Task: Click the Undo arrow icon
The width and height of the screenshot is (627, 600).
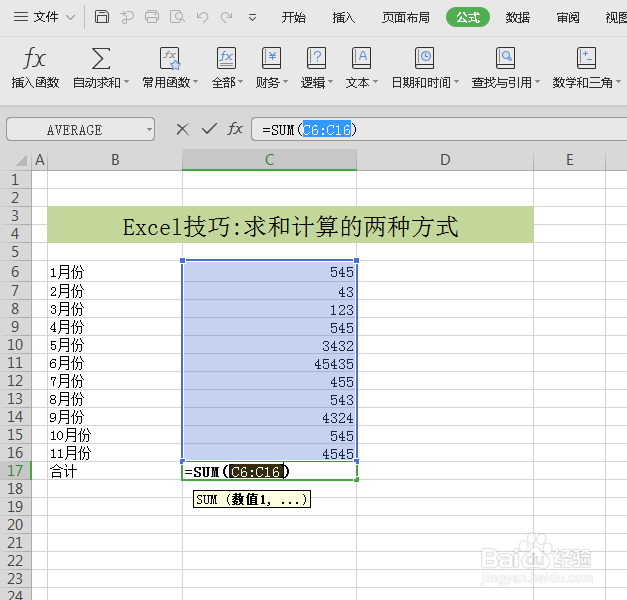Action: tap(202, 17)
